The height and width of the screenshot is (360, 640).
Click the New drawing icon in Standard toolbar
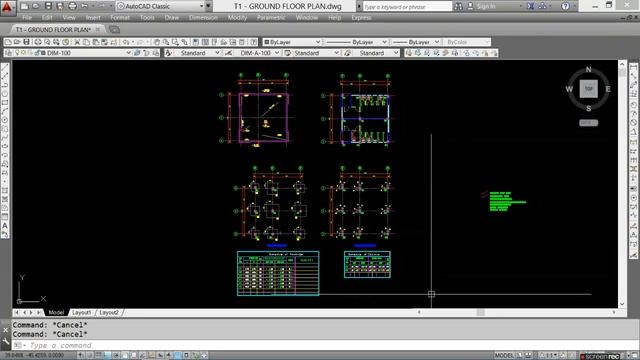[8, 42]
